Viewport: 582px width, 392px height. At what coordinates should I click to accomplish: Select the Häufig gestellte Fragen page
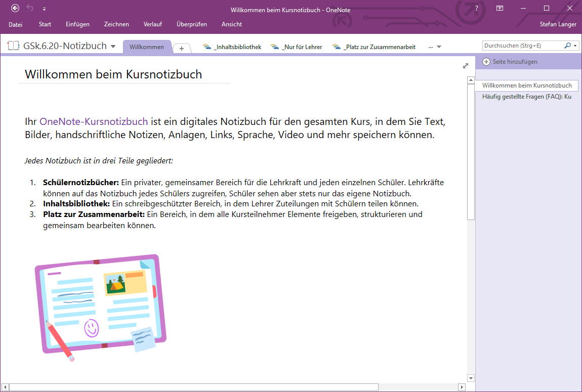point(526,97)
